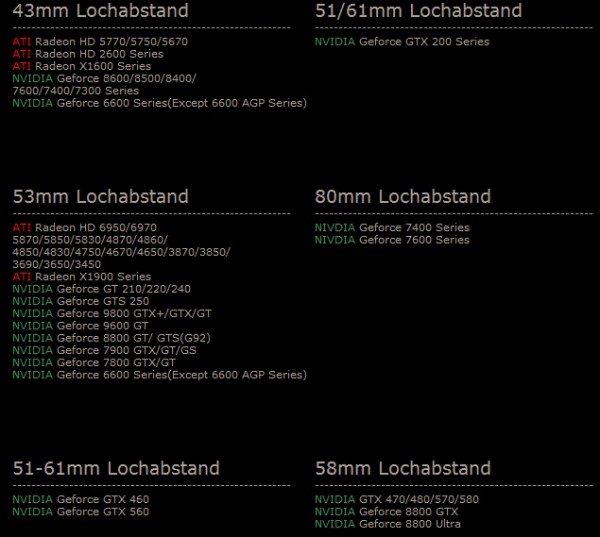600x537 pixels.
Task: Click NVIDIA Geforce 9600 GT line
Action: [x=80, y=325]
